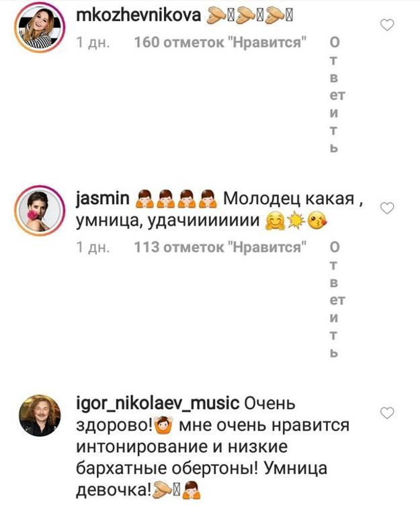Reply to the mkozhevnikova comment via Ответить
This screenshot has height=505, width=420.
coord(336,95)
